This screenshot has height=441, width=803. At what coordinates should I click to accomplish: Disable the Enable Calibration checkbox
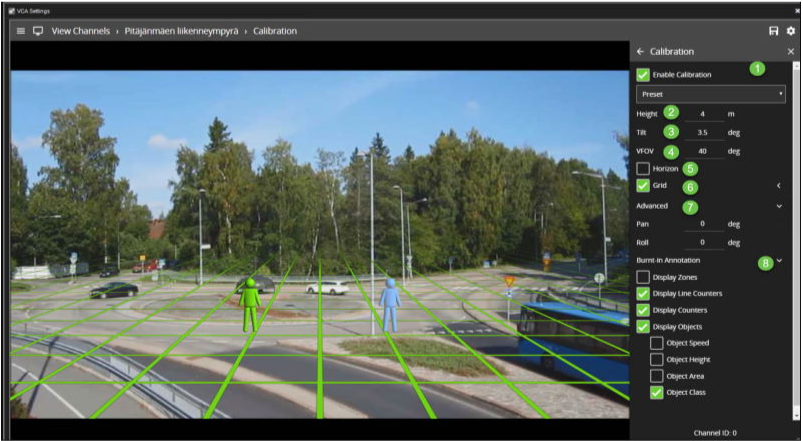click(643, 75)
